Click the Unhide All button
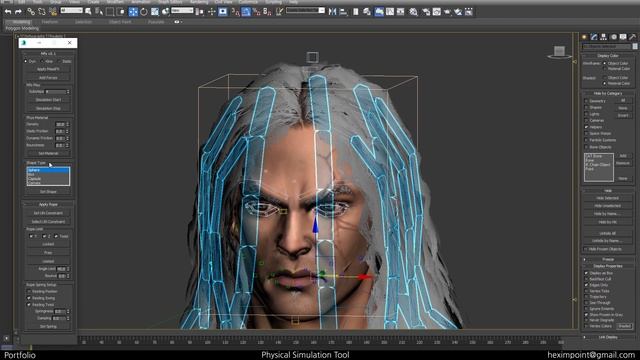Viewport: 640px width, 360px height. [x=607, y=233]
